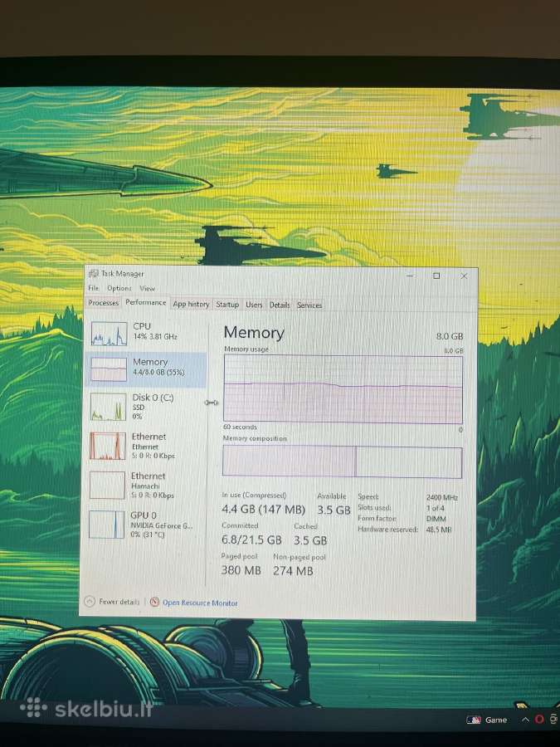Open the Startup tab
The image size is (560, 747).
227,305
